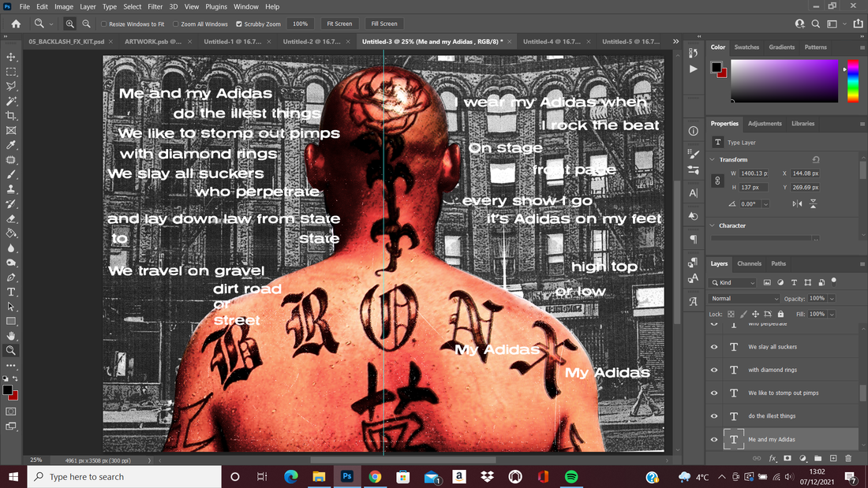
Task: Switch to the Adjustments tab
Action: (x=765, y=124)
